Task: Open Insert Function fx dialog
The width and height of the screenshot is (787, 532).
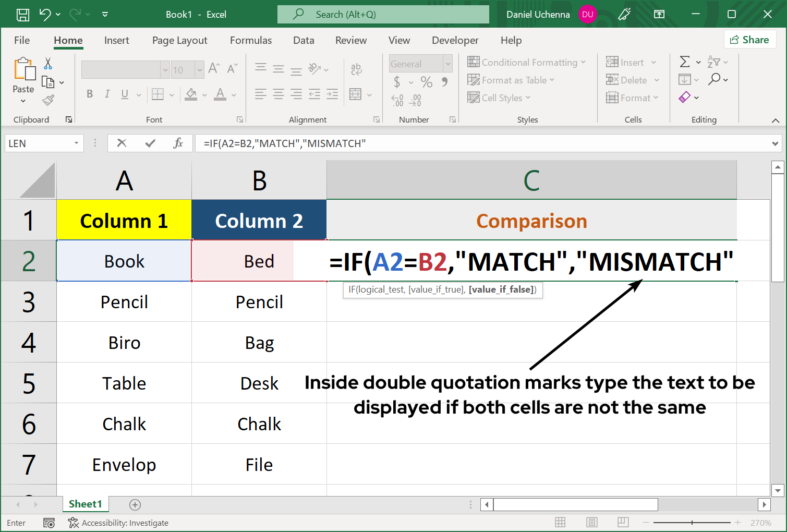Action: coord(178,143)
